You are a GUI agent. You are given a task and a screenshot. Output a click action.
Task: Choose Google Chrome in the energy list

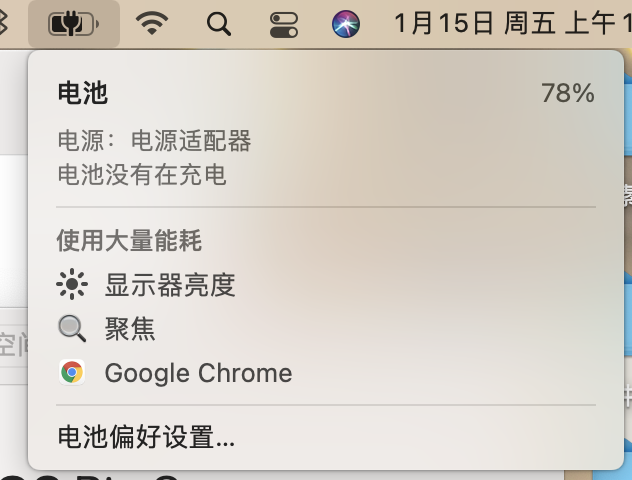coord(198,373)
